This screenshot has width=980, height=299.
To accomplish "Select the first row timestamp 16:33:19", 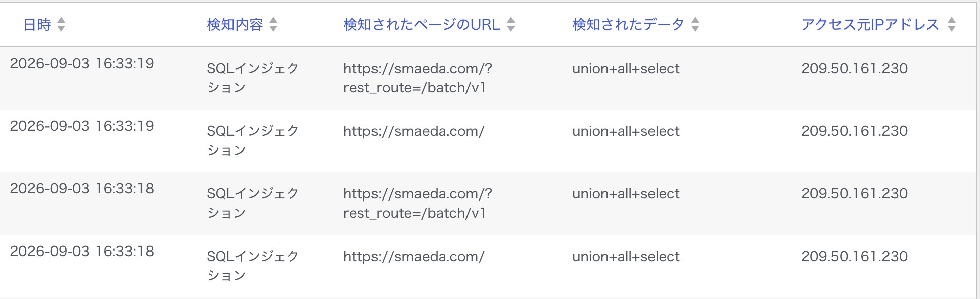I will [x=82, y=64].
